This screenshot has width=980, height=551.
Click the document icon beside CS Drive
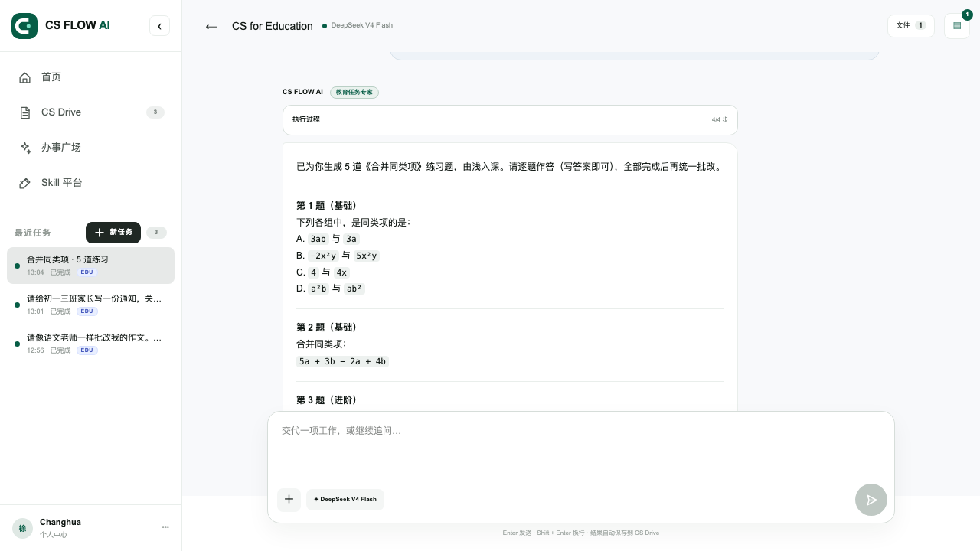click(25, 112)
